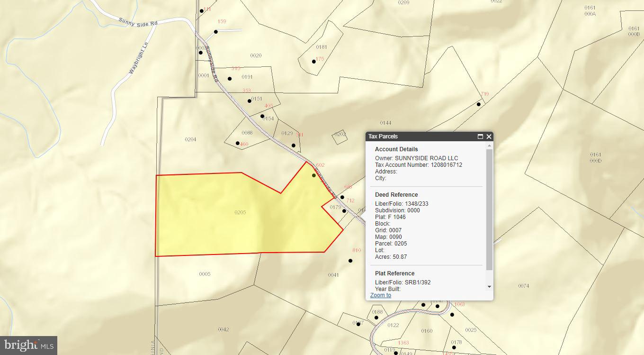
Task: Select the address point marker for 719
Action: (x=479, y=104)
